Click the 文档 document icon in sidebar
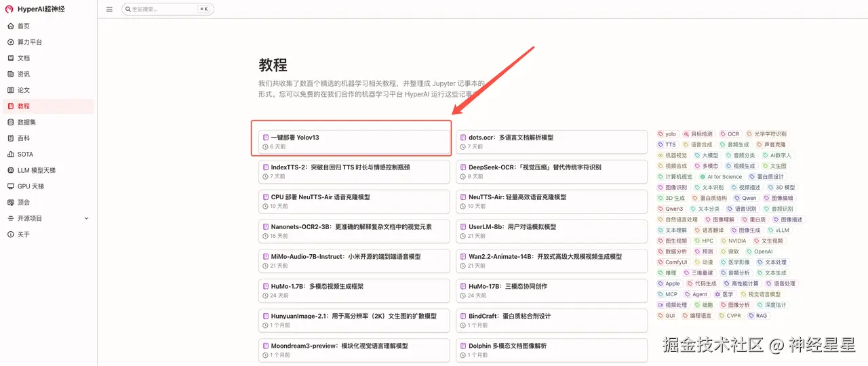Viewport: 868px width, 366px height. 10,58
